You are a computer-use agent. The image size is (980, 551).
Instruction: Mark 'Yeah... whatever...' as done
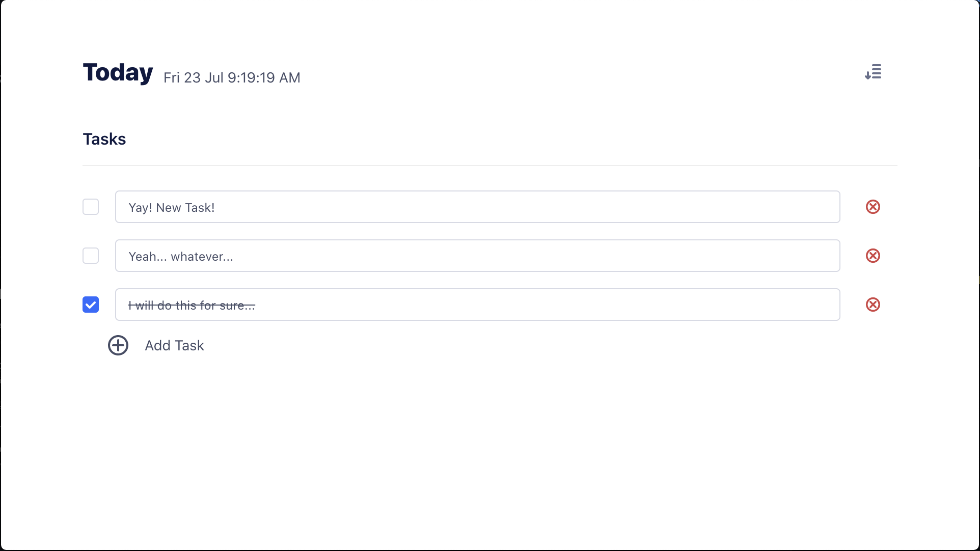(x=91, y=256)
